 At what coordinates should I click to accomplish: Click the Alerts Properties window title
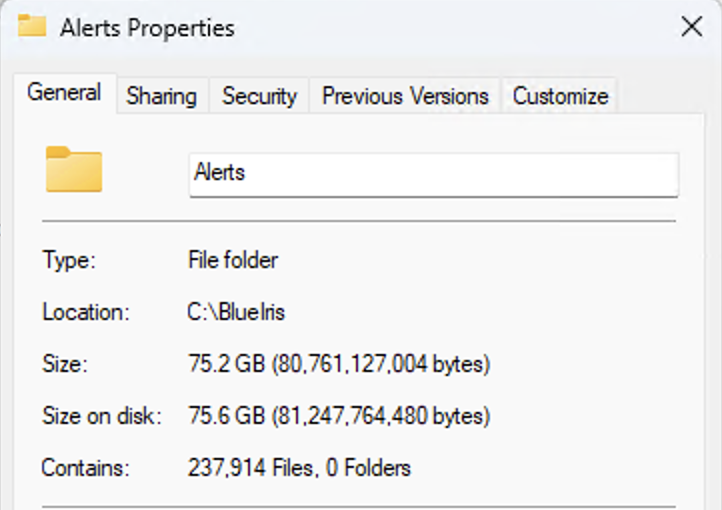[x=147, y=27]
